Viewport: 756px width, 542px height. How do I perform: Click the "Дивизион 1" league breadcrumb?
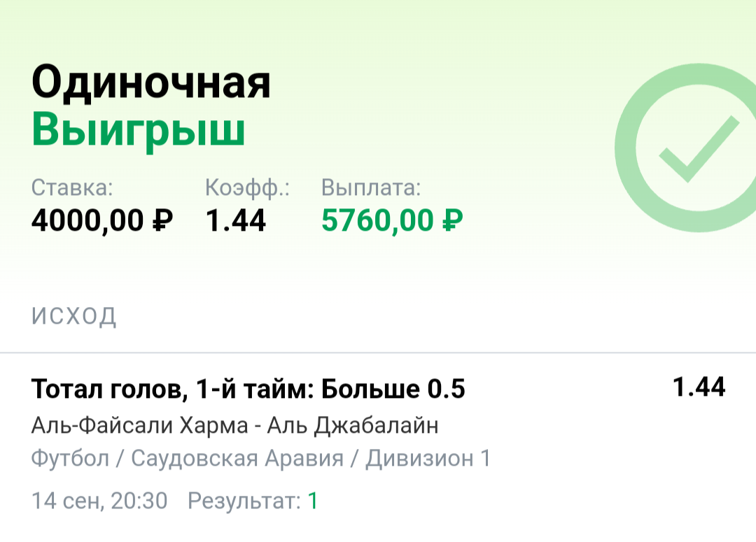[428, 459]
